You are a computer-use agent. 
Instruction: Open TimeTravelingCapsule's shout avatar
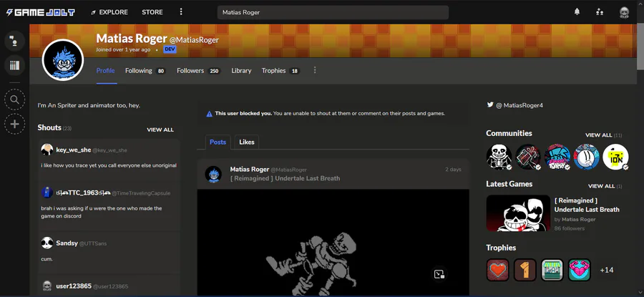[47, 193]
